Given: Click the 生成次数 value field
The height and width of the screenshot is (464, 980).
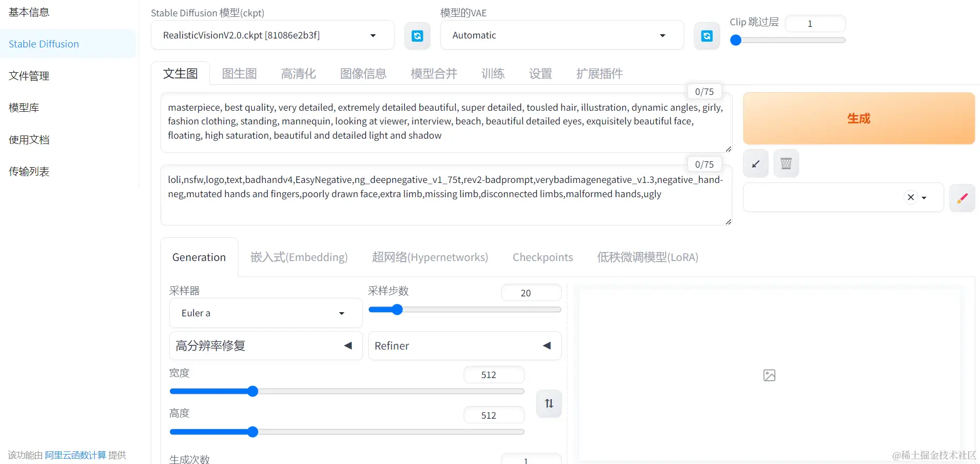Looking at the screenshot, I should [531, 459].
